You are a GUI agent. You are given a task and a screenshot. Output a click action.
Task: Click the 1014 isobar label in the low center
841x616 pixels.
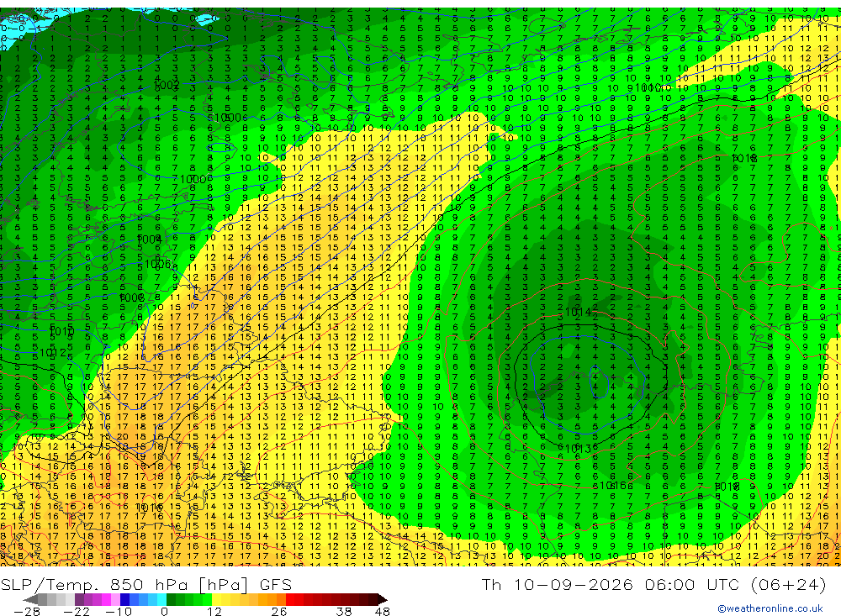[579, 312]
